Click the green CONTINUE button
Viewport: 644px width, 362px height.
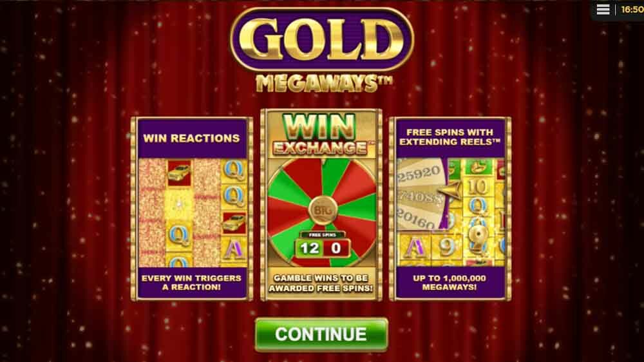pos(321,334)
